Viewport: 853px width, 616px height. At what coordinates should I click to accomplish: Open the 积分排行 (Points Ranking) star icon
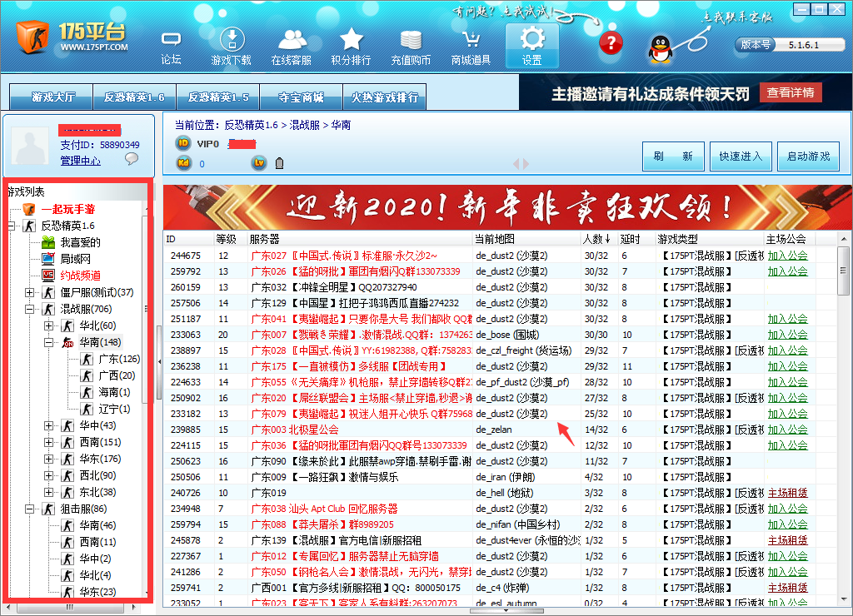click(x=351, y=46)
